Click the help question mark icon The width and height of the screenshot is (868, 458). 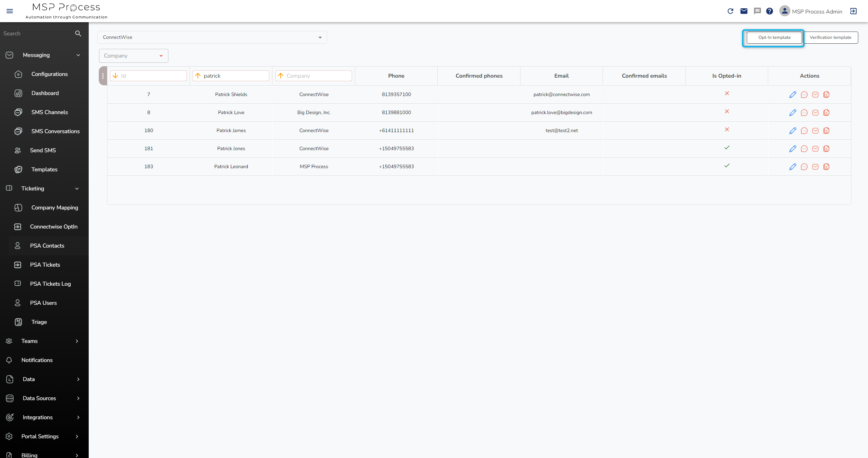point(770,11)
